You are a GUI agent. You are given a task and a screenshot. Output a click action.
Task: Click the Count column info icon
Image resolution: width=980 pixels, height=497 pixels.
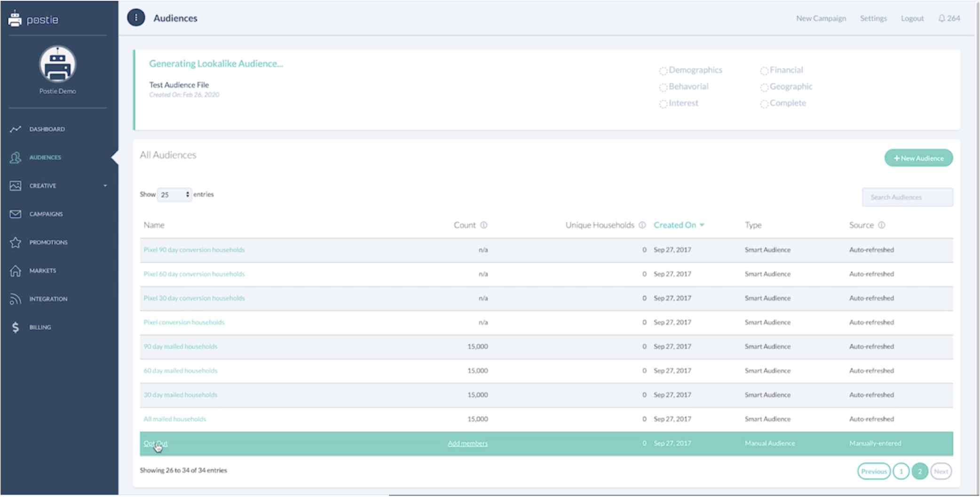(x=483, y=225)
